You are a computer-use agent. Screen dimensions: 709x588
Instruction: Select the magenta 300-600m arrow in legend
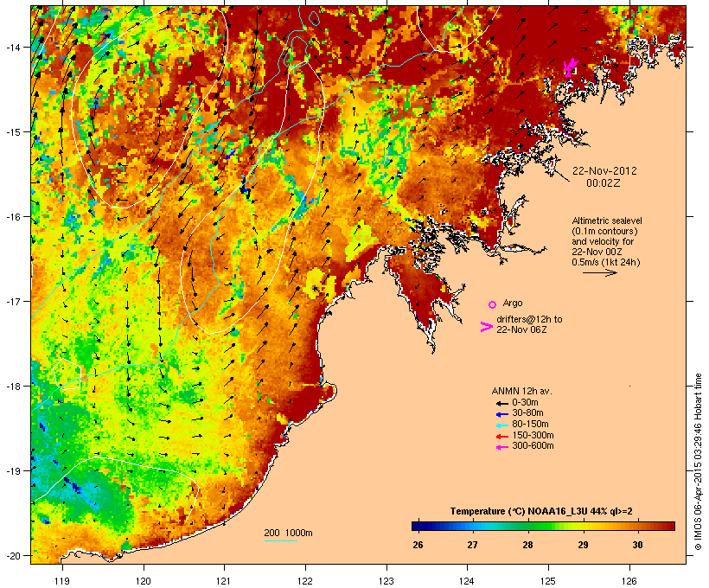[x=502, y=447]
